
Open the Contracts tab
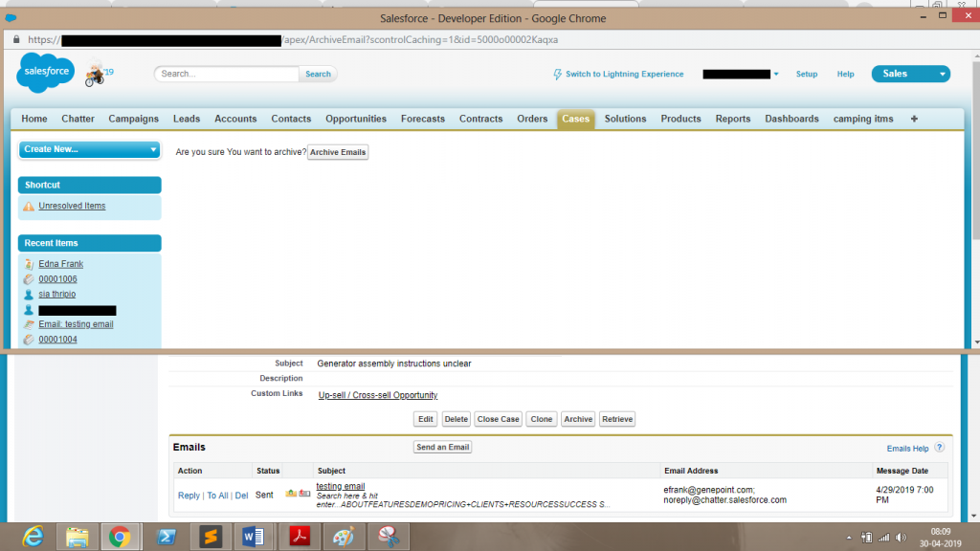point(480,119)
